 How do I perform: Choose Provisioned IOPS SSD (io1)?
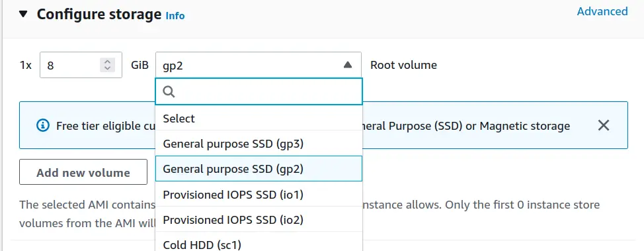pyautogui.click(x=259, y=194)
